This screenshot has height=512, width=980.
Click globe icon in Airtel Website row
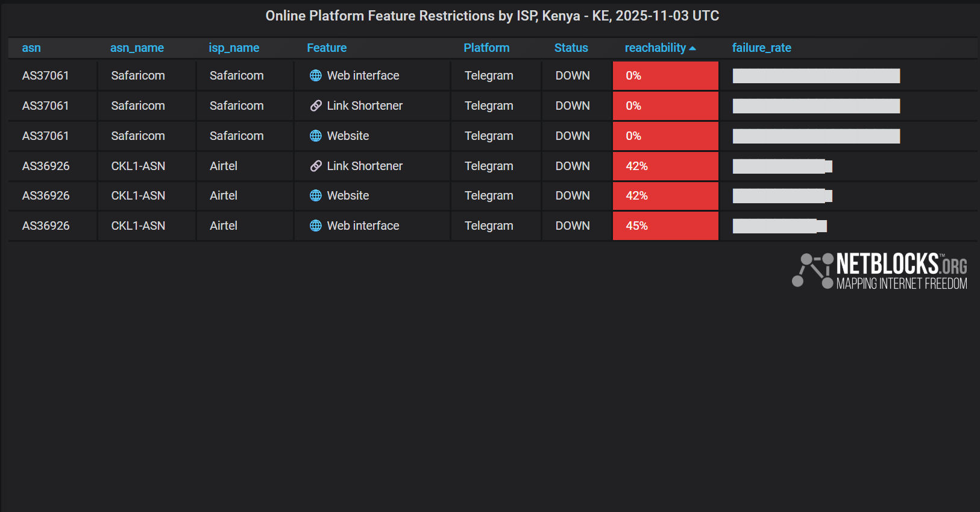tap(315, 195)
